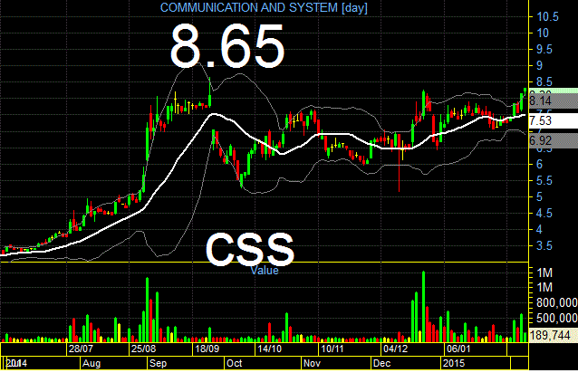Click the Sep month label
This screenshot has height=392, width=578.
[x=159, y=363]
